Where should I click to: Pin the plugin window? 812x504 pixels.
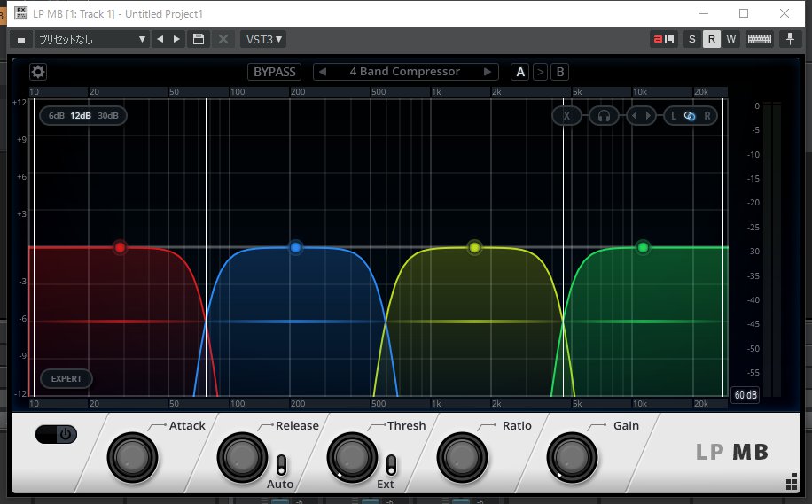[x=790, y=39]
